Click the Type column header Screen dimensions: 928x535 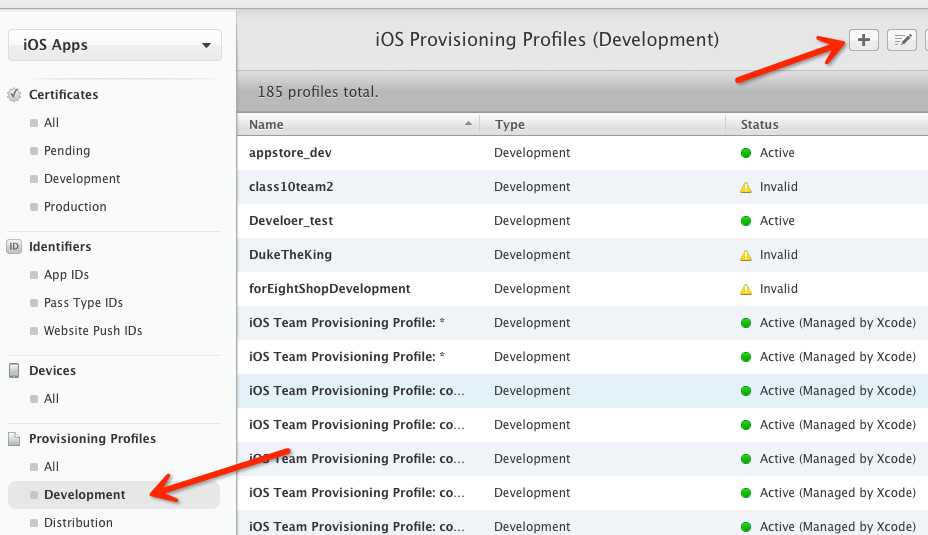coord(510,125)
